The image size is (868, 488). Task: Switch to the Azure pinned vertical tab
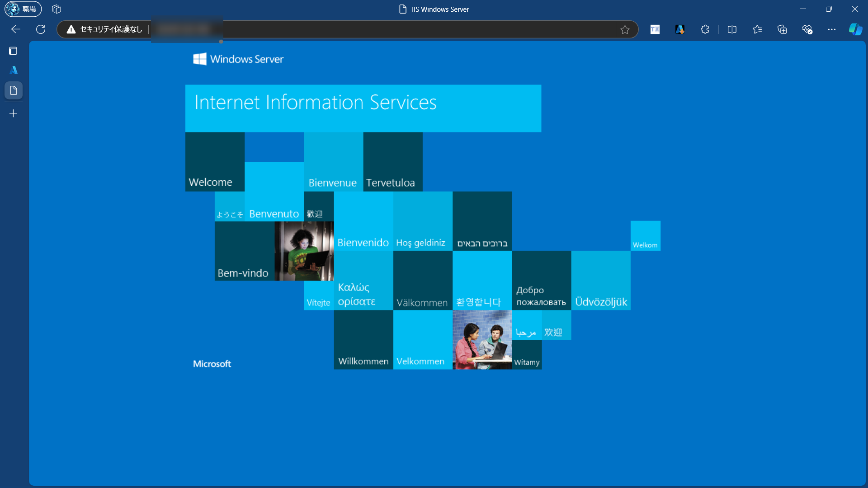[x=14, y=70]
